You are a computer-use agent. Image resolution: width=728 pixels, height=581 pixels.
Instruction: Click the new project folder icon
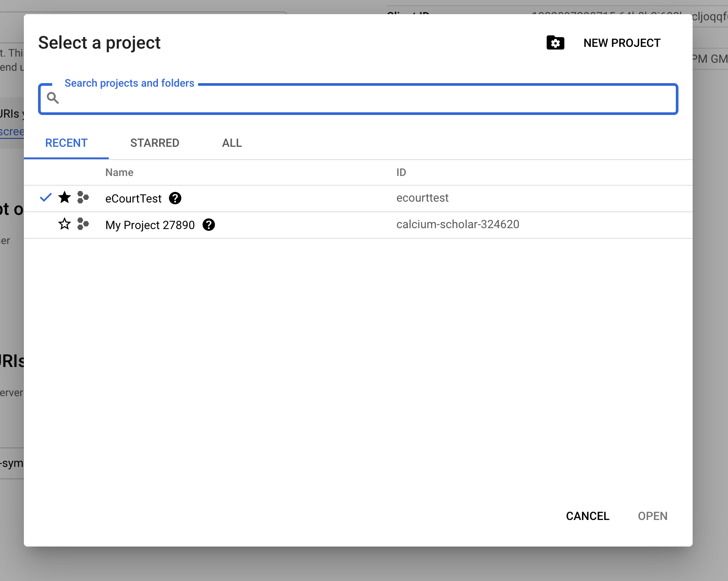pyautogui.click(x=555, y=42)
